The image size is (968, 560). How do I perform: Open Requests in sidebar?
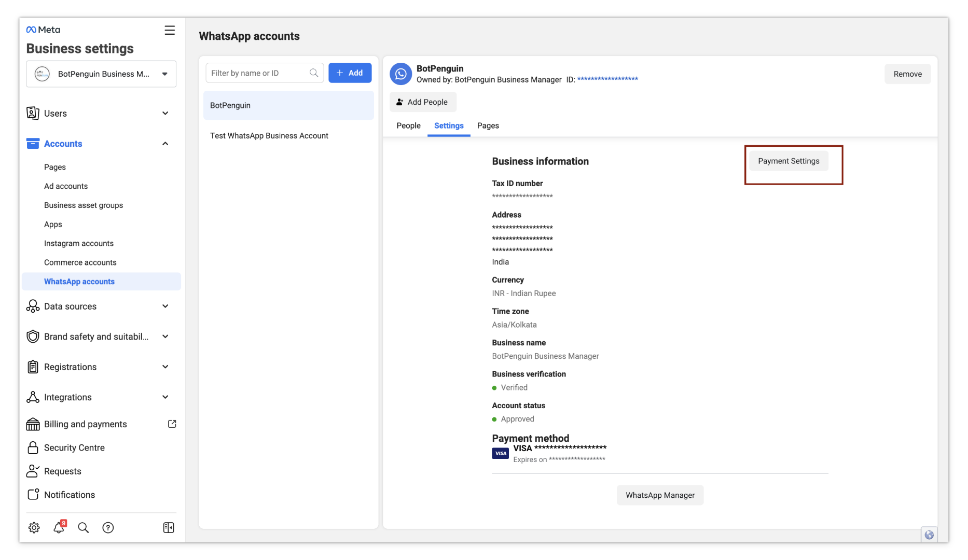click(63, 471)
